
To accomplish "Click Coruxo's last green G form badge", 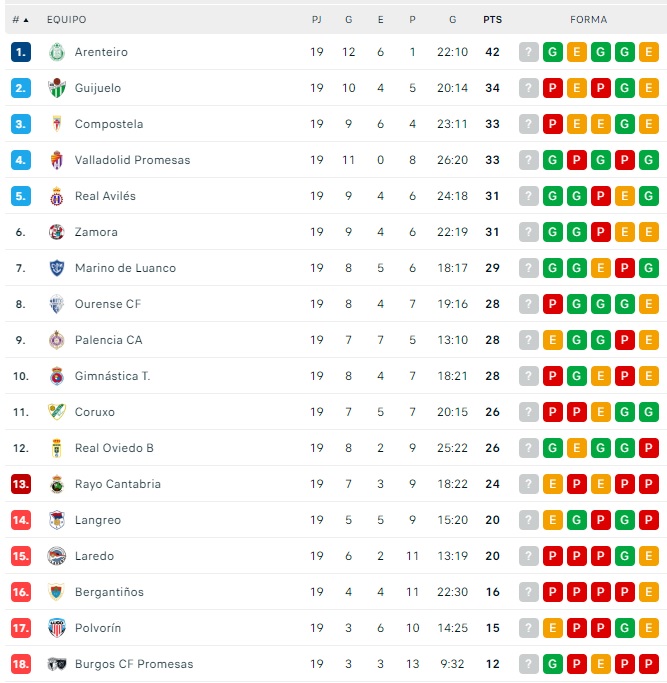I will coord(649,412).
